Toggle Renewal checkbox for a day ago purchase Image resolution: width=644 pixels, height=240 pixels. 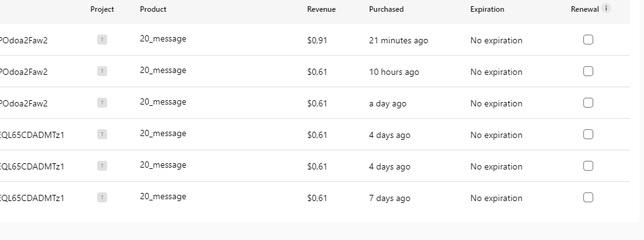coord(588,103)
